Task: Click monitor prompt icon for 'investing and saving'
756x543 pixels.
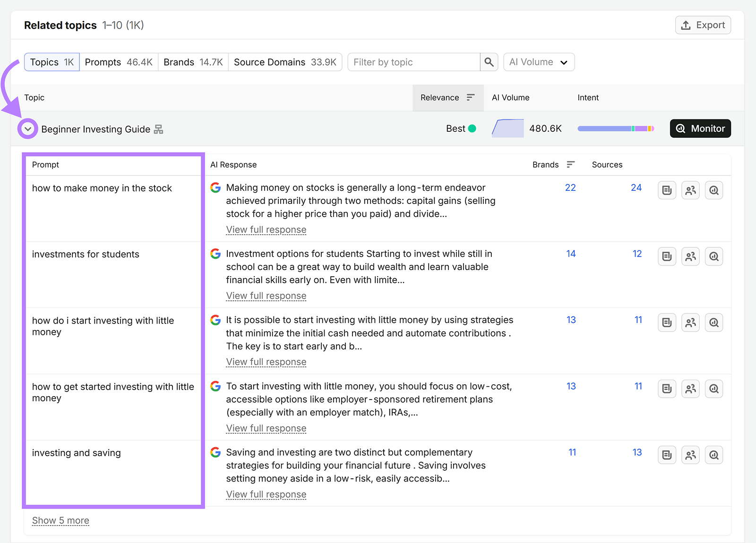Action: tap(714, 455)
